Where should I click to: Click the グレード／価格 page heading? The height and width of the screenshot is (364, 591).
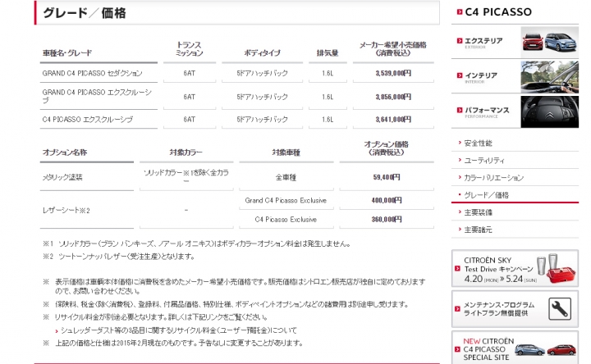pyautogui.click(x=85, y=13)
